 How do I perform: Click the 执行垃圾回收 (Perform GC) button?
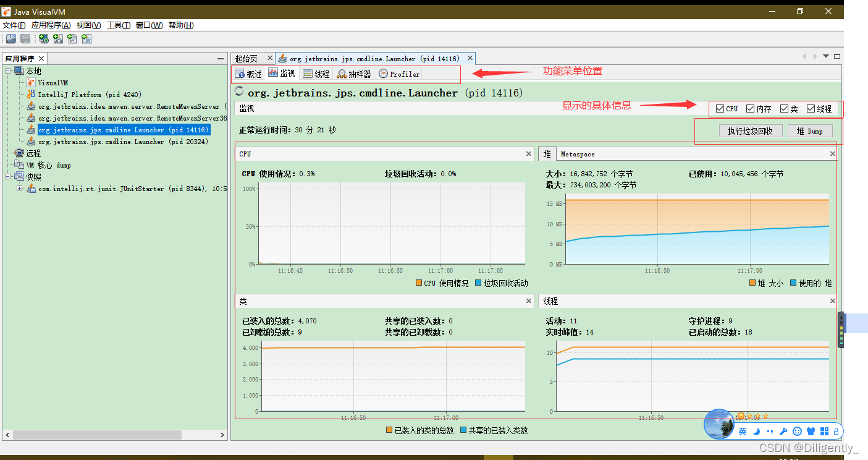(x=750, y=130)
